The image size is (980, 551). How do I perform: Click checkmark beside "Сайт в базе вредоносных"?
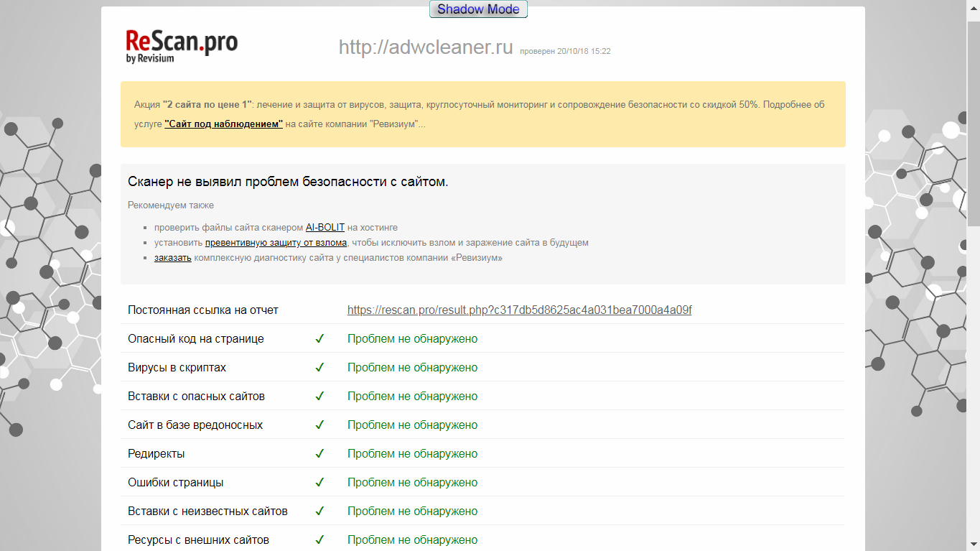click(319, 425)
